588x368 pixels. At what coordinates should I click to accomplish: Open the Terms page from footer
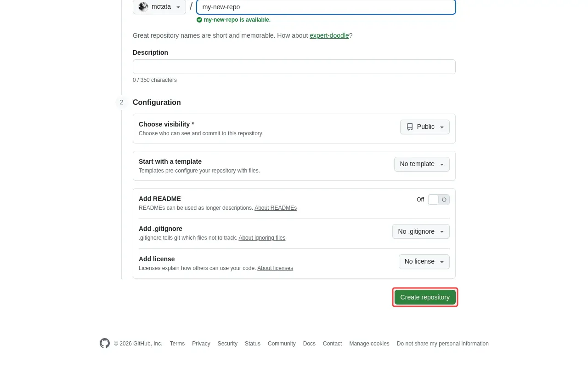click(177, 343)
